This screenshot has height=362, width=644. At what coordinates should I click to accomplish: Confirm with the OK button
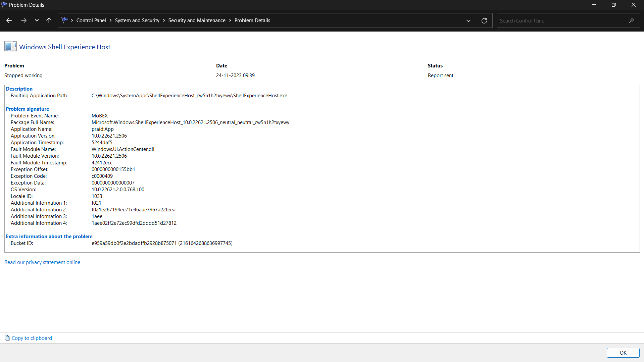pyautogui.click(x=623, y=353)
